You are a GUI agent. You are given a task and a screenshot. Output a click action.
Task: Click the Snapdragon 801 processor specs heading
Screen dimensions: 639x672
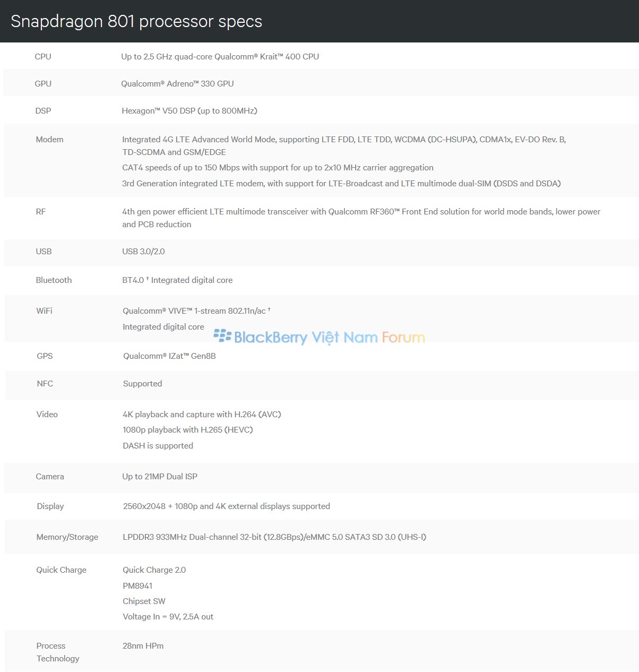pyautogui.click(x=136, y=21)
